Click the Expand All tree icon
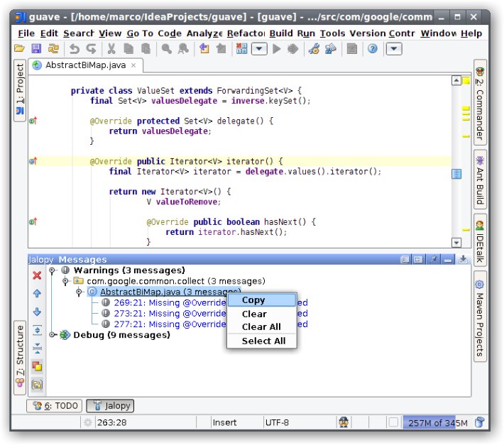Screen dimensions: 504x445 [x=38, y=330]
